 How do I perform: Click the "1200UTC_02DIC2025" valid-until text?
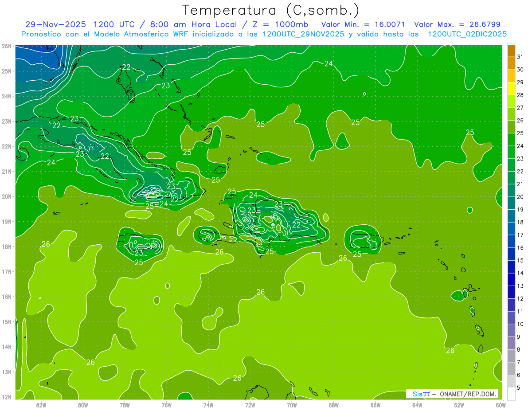click(467, 34)
